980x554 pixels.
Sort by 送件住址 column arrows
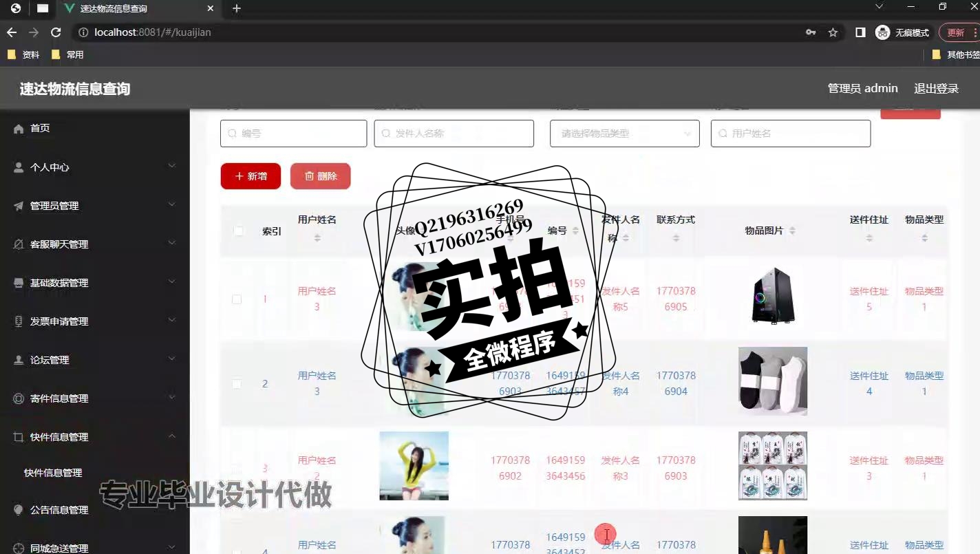(x=869, y=238)
